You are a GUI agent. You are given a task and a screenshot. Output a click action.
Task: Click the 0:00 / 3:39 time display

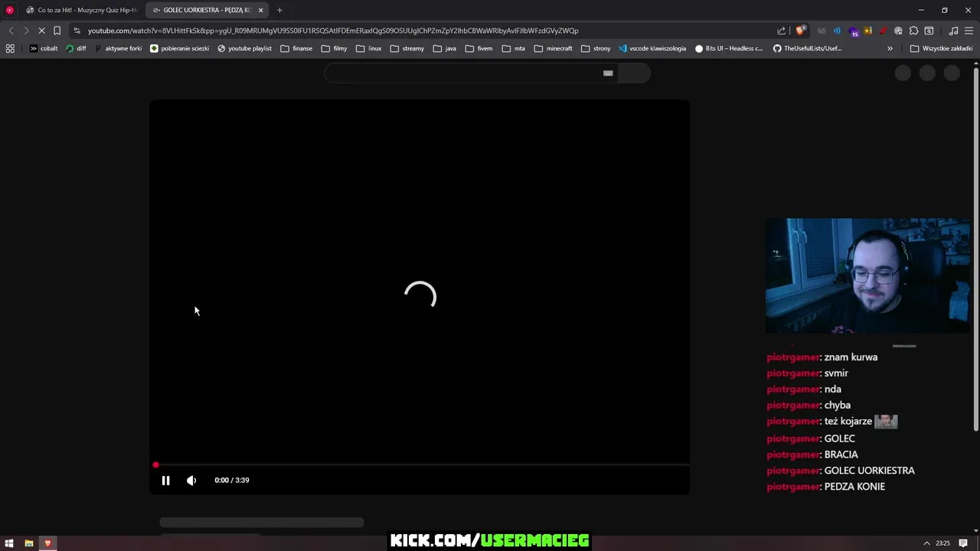click(x=232, y=481)
